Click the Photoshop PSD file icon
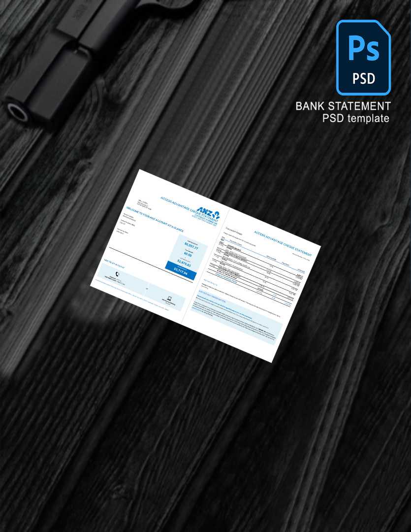The image size is (411, 532). coord(363,57)
